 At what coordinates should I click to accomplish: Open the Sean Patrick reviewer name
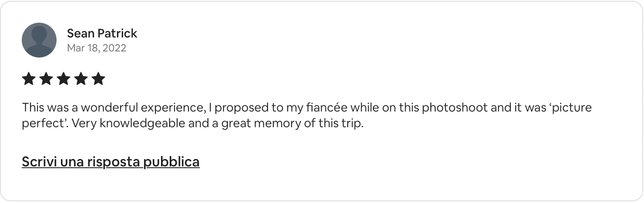pyautogui.click(x=102, y=33)
